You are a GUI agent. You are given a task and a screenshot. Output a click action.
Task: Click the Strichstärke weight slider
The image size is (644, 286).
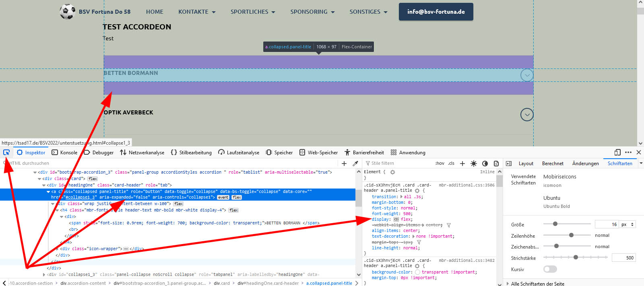coord(576,257)
